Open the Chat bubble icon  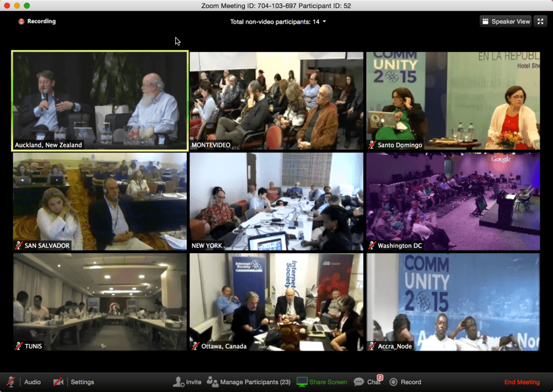coord(359,381)
